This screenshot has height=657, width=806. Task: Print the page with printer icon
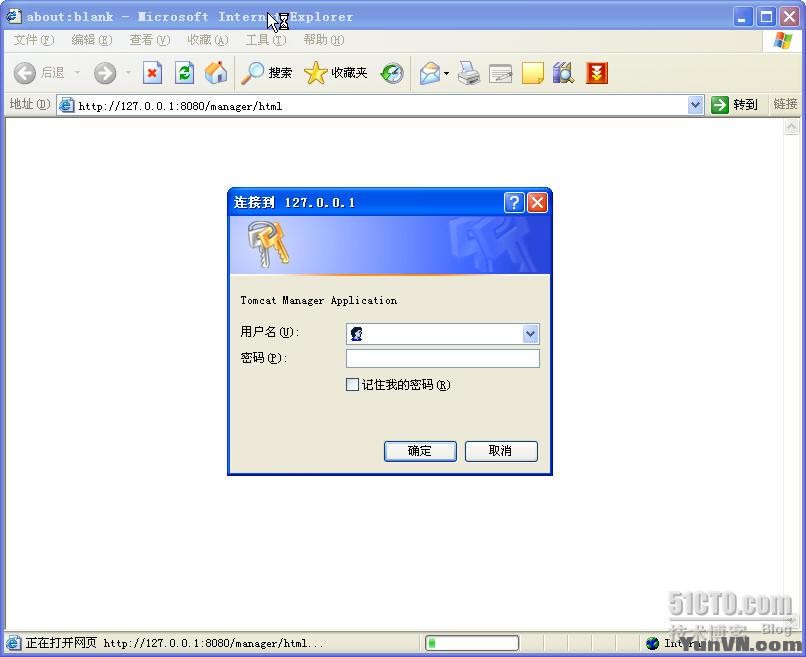(x=468, y=73)
